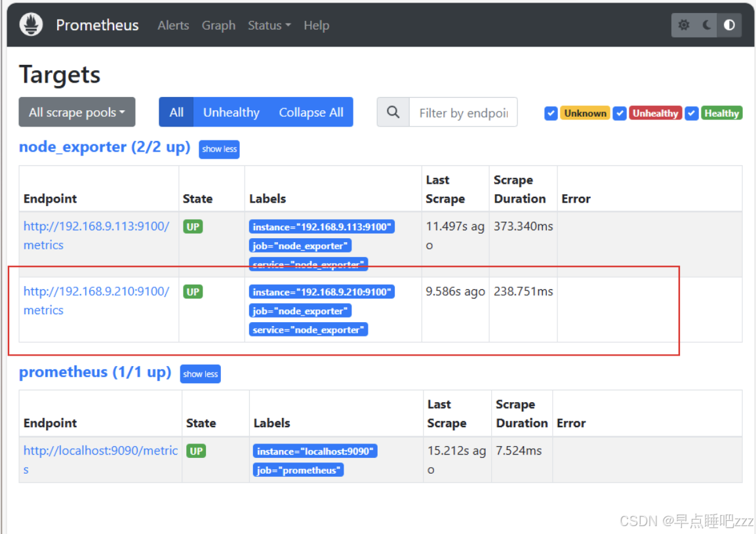Image resolution: width=756 pixels, height=534 pixels.
Task: Show only Unhealthy targets
Action: pyautogui.click(x=231, y=112)
